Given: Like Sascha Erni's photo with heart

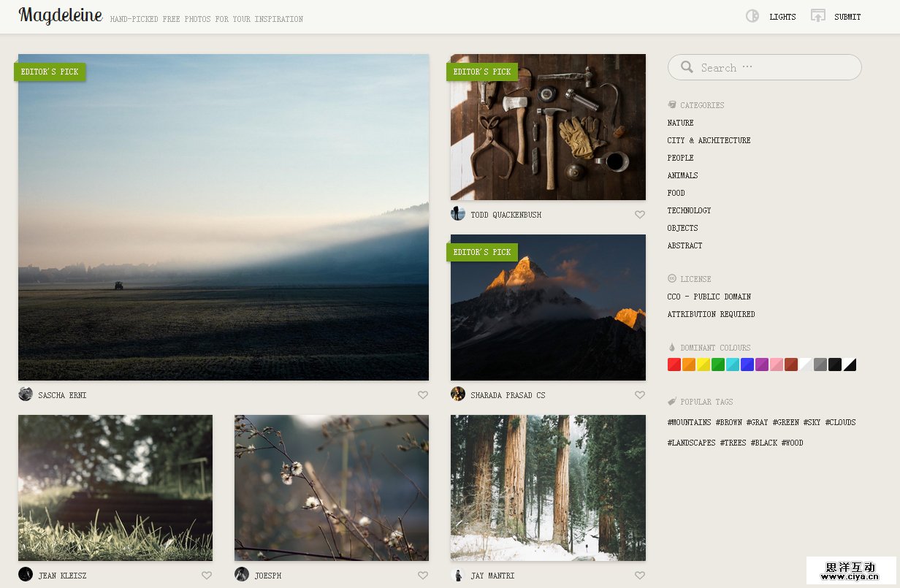Looking at the screenshot, I should pyautogui.click(x=423, y=395).
